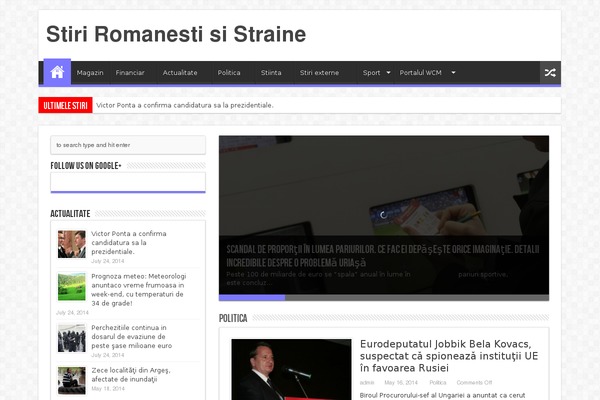Open the Perchezitiile article thumbnail

(x=72, y=338)
